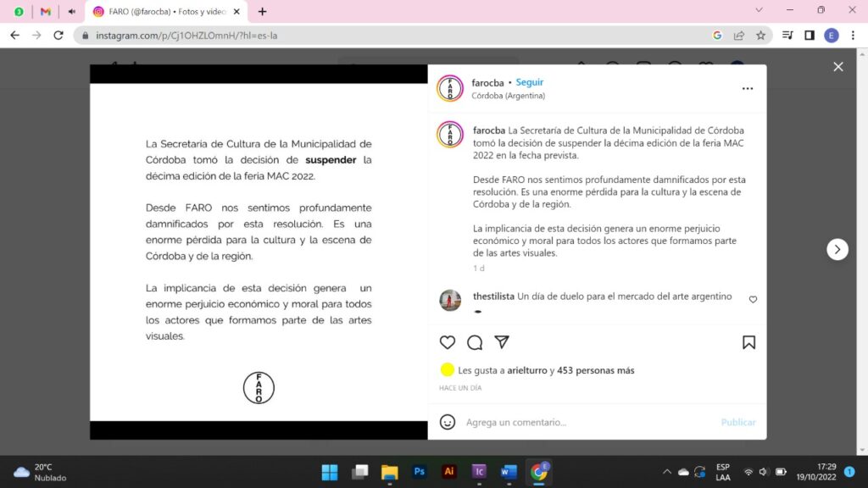Go to next slide with right arrow

(837, 249)
